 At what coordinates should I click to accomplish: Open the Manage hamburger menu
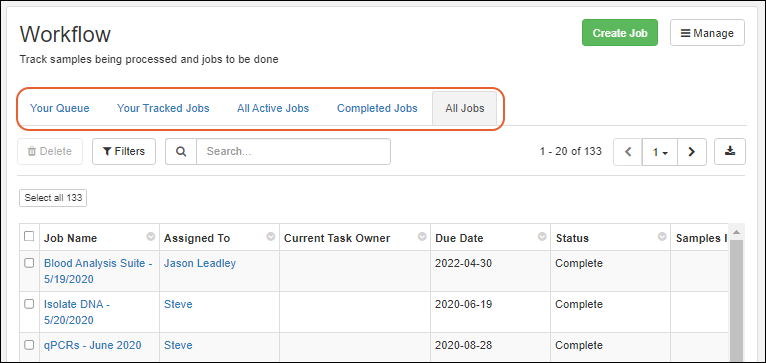point(707,33)
